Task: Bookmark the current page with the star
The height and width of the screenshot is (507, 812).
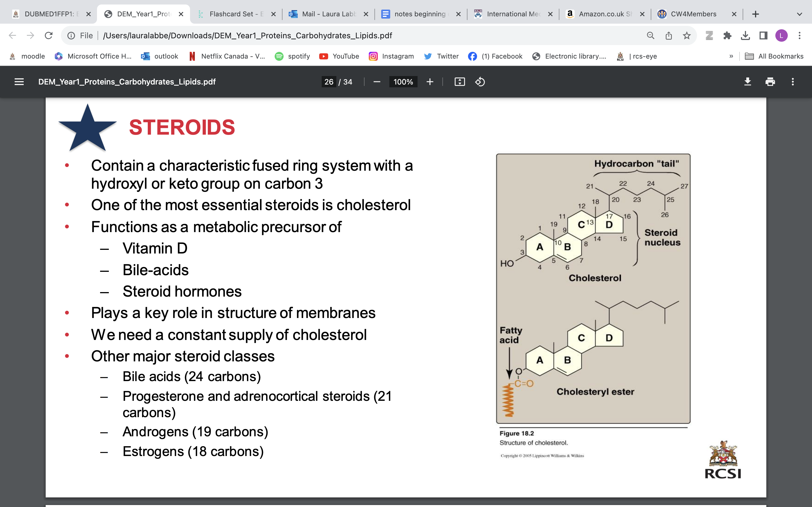Action: (x=687, y=35)
